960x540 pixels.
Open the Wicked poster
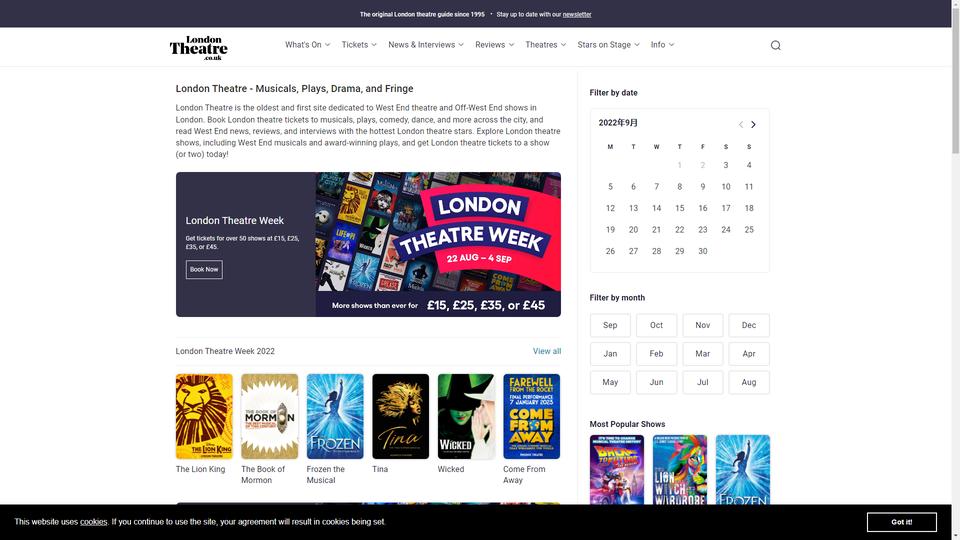[x=466, y=416]
